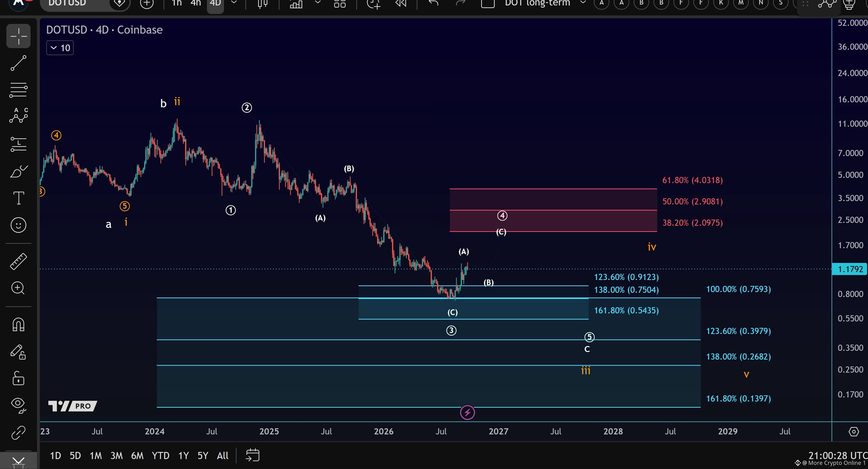
Task: Select the trend line drawing tool
Action: tap(18, 63)
